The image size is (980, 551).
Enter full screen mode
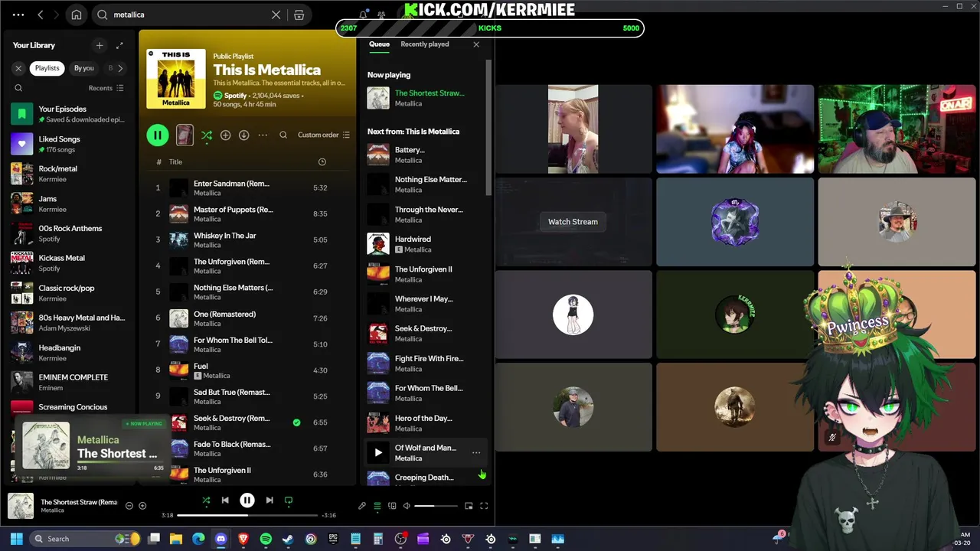point(484,506)
